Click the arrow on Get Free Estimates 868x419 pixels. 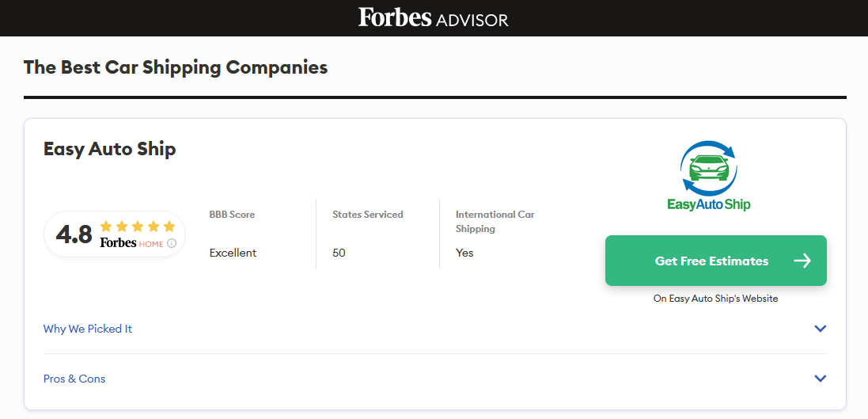click(x=802, y=261)
